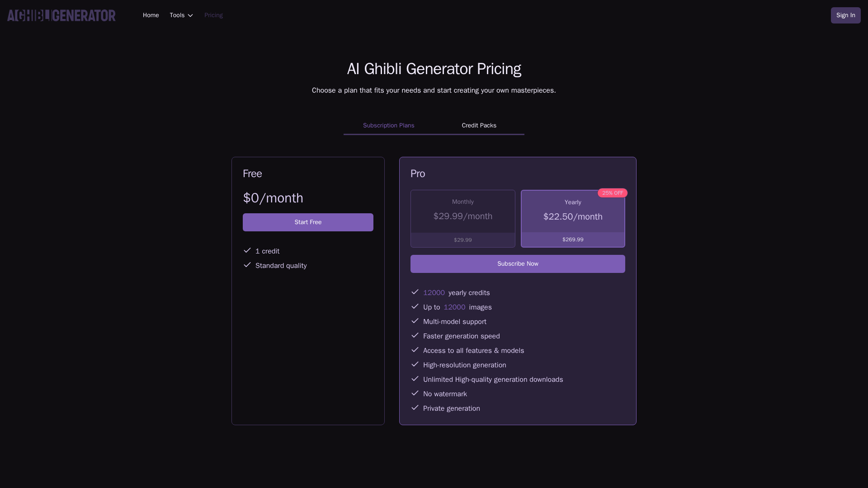
Task: Click the checkmark beside Faster generation speed
Action: click(x=415, y=335)
